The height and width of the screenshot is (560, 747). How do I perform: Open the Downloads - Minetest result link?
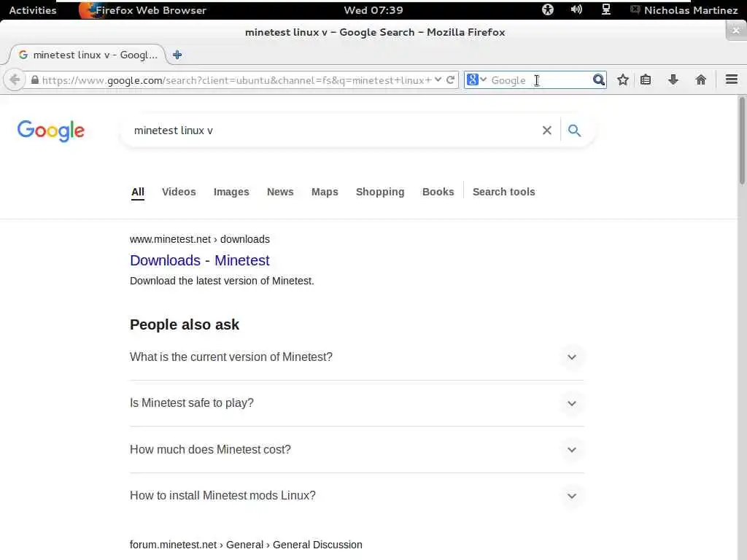[200, 260]
